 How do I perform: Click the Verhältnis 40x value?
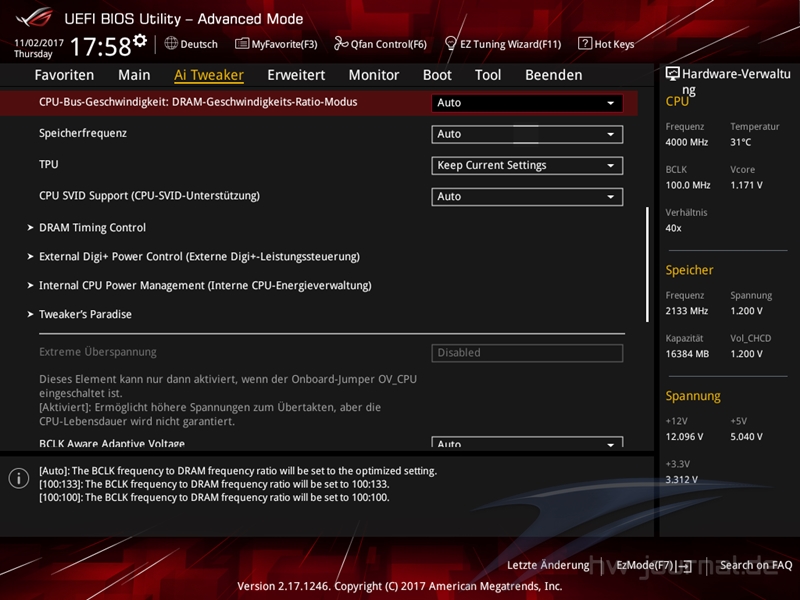(673, 228)
